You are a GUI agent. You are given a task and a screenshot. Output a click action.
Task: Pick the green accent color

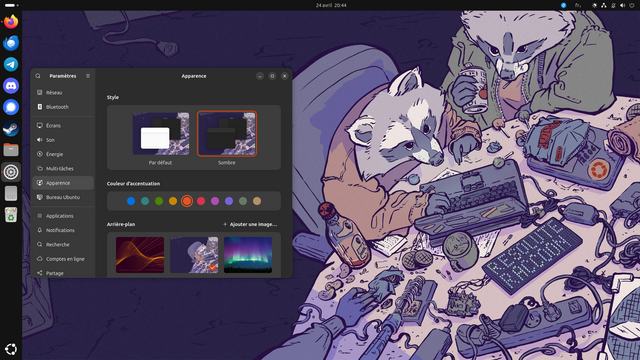pos(159,201)
